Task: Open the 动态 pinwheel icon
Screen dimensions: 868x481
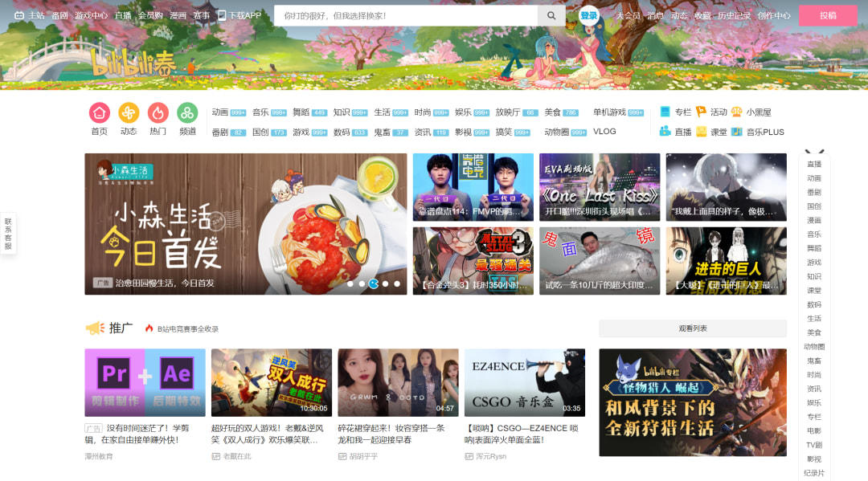Action: (x=129, y=112)
